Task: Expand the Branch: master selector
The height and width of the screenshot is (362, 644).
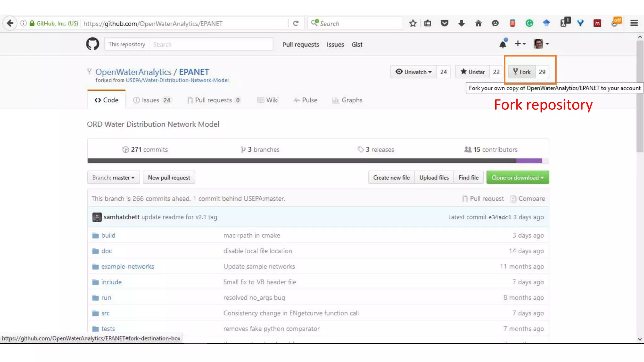Action: tap(114, 178)
